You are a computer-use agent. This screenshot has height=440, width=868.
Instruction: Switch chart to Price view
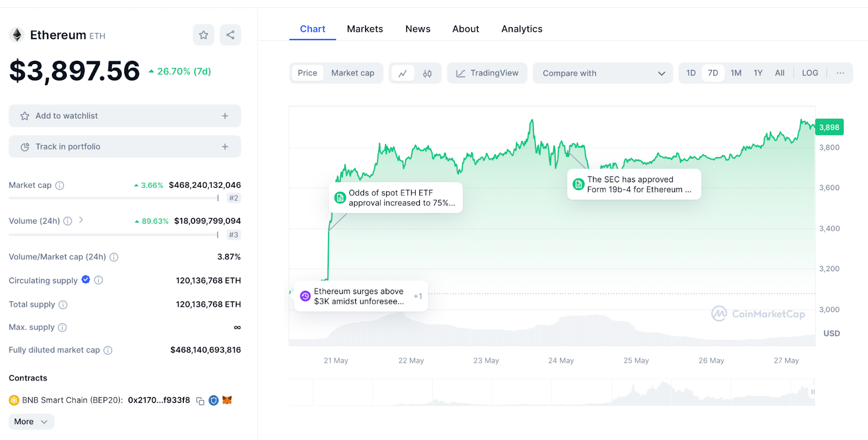(x=308, y=73)
